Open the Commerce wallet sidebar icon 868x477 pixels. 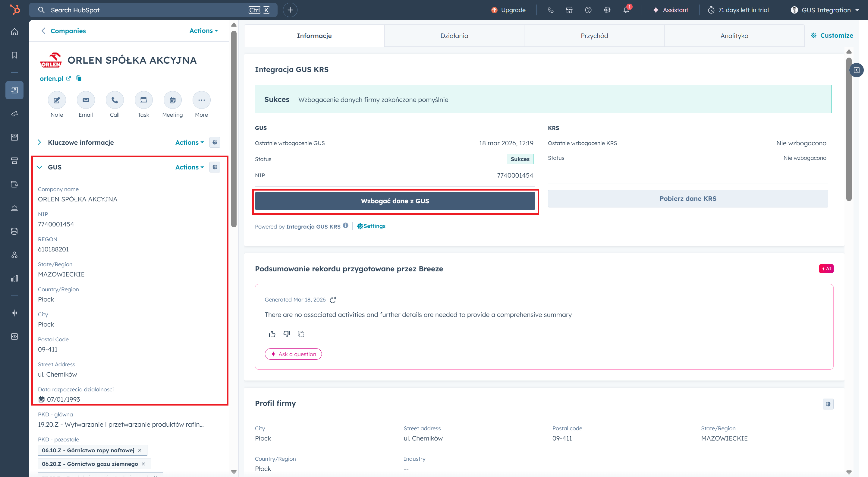tap(14, 185)
